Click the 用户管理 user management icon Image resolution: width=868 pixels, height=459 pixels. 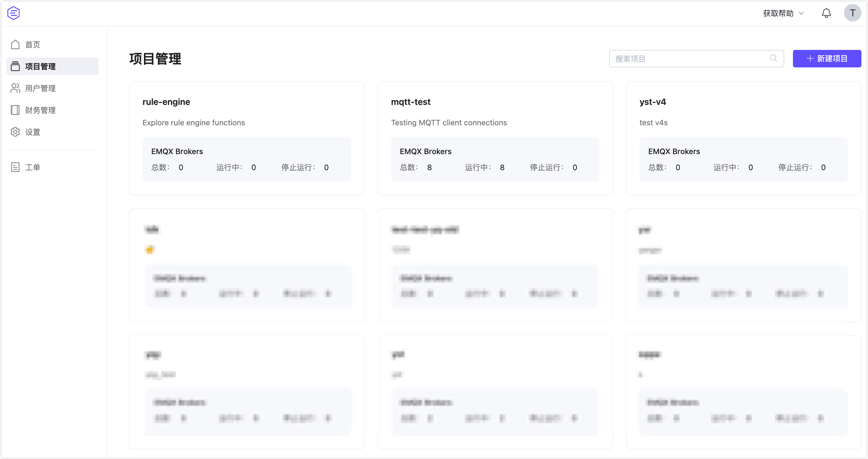(x=15, y=88)
